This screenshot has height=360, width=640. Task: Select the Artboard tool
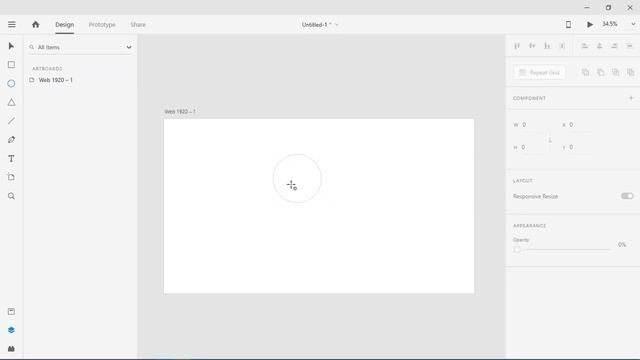pyautogui.click(x=11, y=177)
